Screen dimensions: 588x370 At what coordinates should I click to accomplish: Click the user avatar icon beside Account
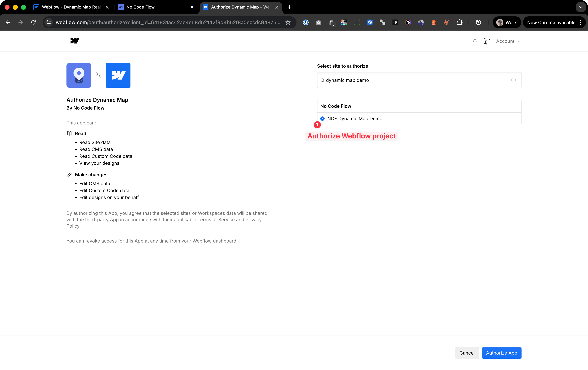[487, 41]
